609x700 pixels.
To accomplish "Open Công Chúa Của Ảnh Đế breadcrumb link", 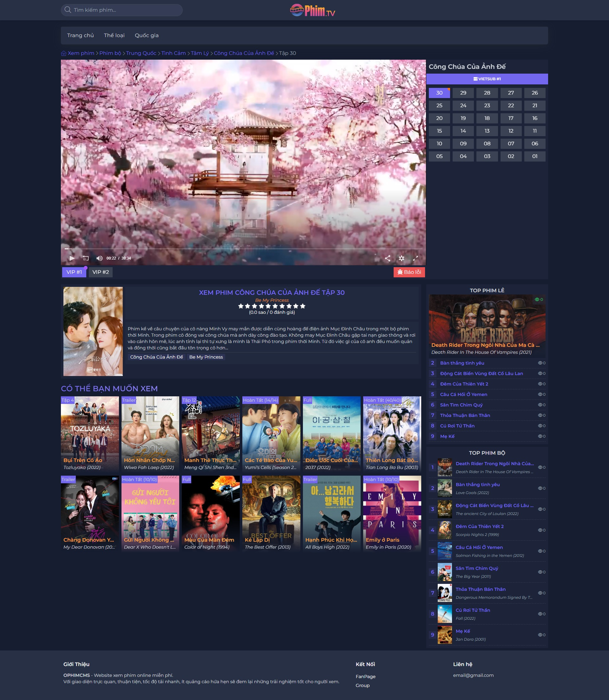I will point(244,53).
